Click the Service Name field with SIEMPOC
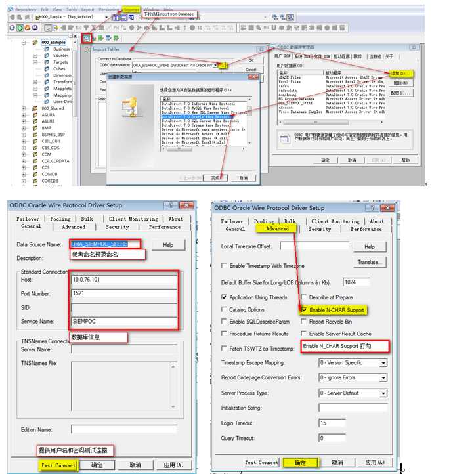 [x=124, y=321]
